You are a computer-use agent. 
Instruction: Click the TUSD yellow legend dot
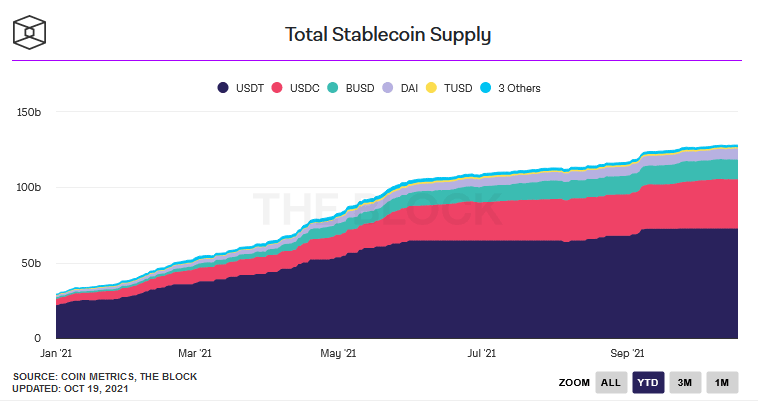(x=432, y=88)
